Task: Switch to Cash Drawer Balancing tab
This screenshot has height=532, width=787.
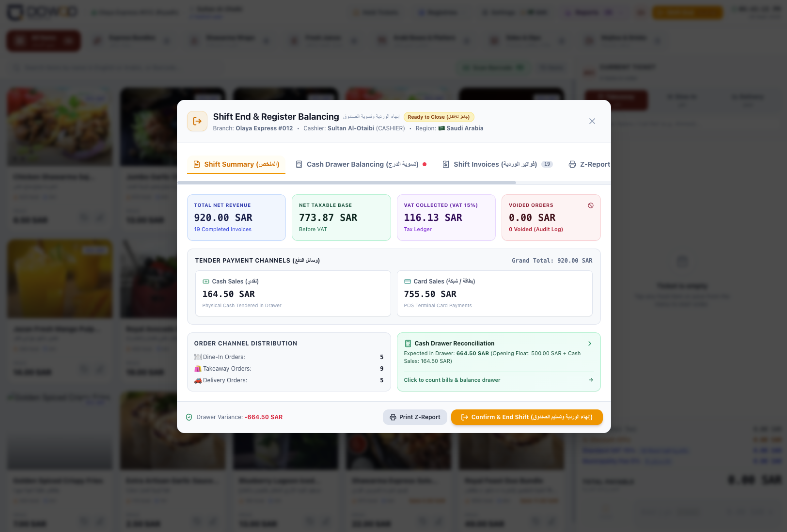Action: click(361, 164)
